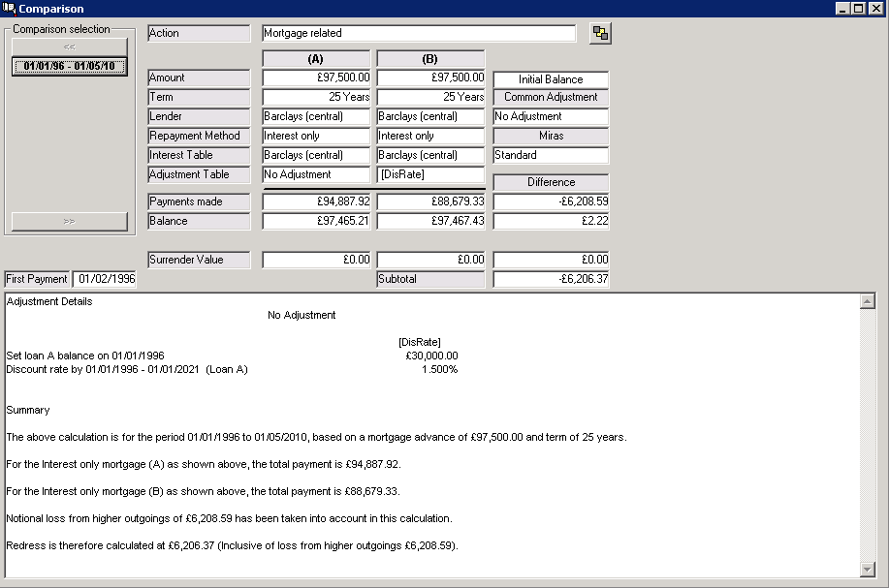Click Surrender Value difference £0.00
Screen dimensions: 889x588
(551, 260)
